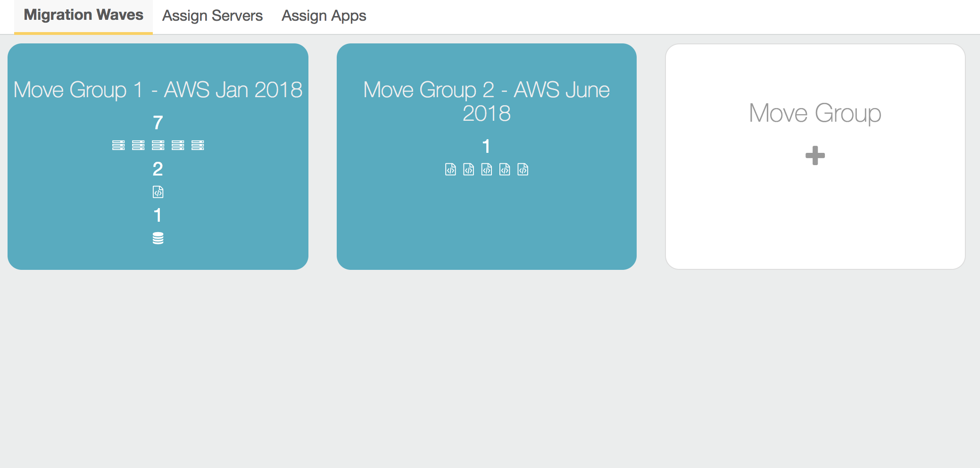980x468 pixels.
Task: Click the leftmost app icon in Move Group 2
Action: [x=450, y=169]
